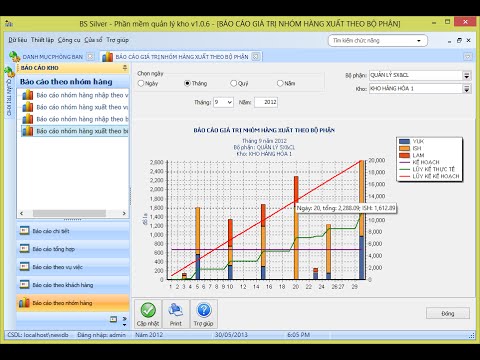Open the Tháng month dropdown
Screen dimensions: 480x360
tap(223, 102)
